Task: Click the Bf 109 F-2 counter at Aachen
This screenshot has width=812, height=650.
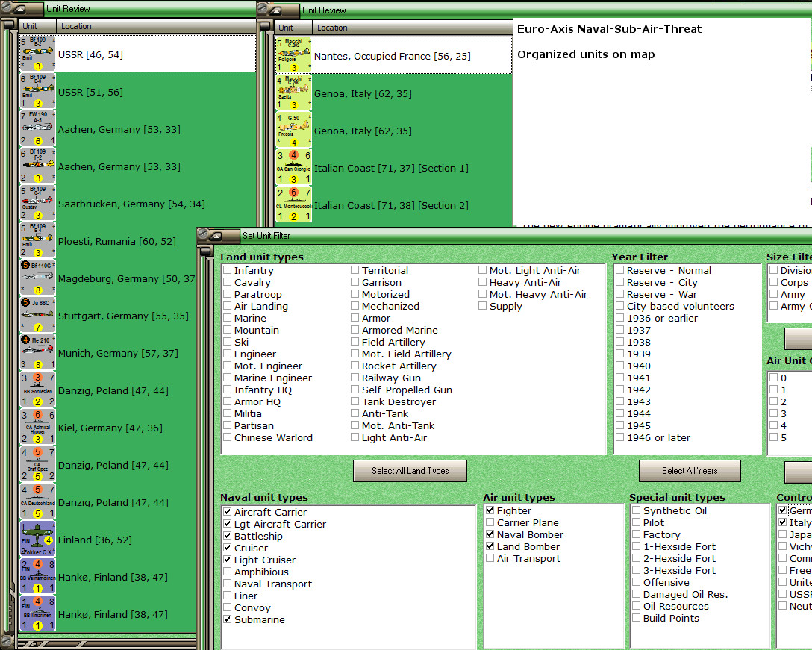Action: tap(37, 166)
